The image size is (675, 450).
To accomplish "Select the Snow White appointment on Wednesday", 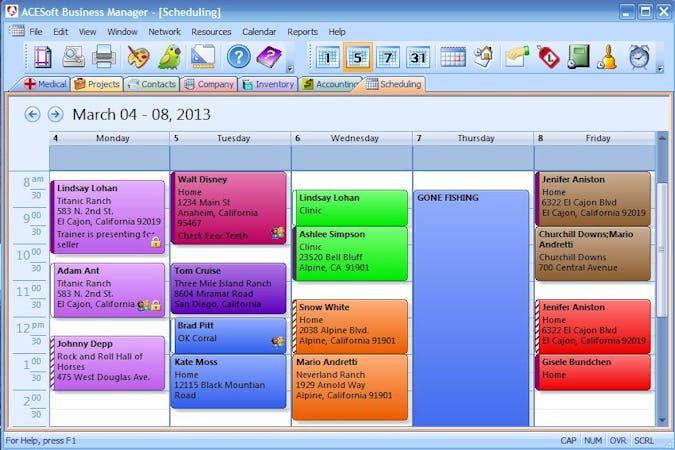I will pyautogui.click(x=350, y=326).
